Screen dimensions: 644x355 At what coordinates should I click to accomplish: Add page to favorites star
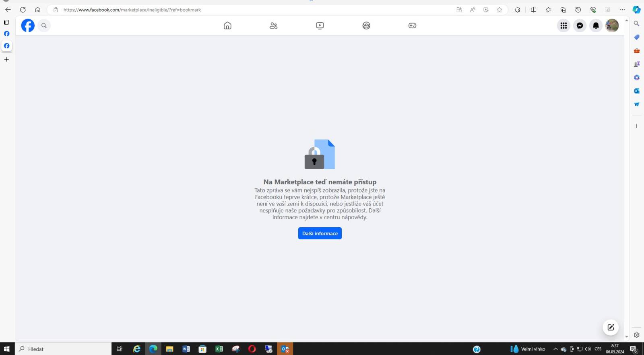click(x=500, y=10)
